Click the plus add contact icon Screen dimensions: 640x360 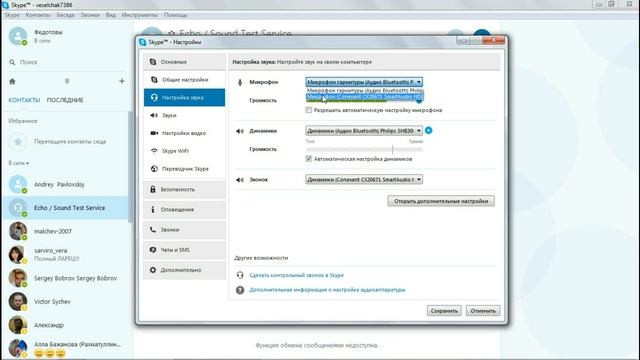click(x=122, y=81)
